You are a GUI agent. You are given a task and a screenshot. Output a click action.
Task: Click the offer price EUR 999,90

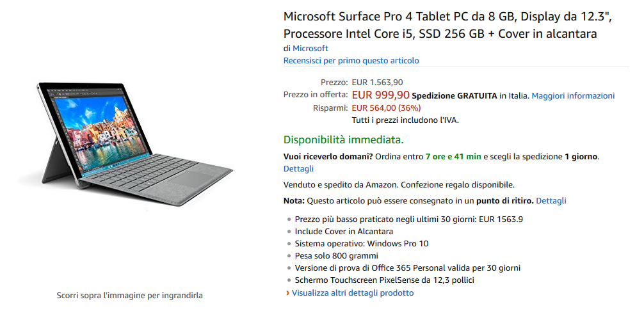coord(380,95)
